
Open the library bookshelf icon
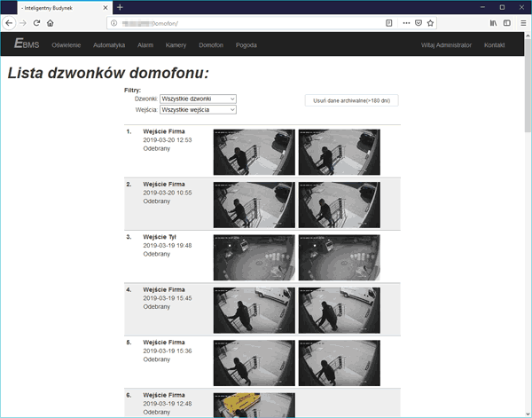tap(488, 22)
